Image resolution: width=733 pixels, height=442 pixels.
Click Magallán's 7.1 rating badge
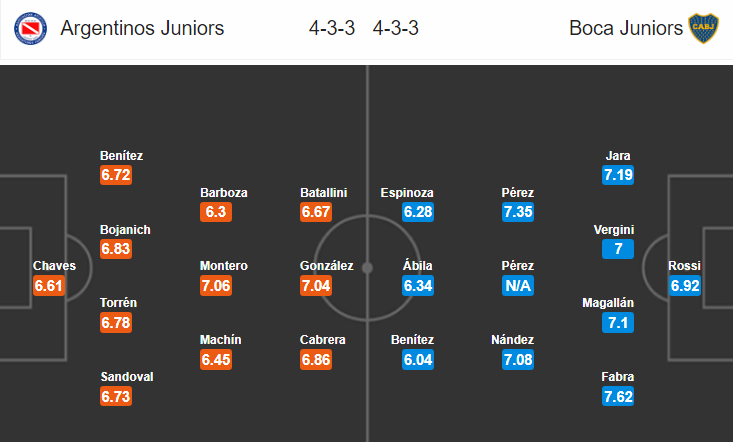(x=618, y=322)
